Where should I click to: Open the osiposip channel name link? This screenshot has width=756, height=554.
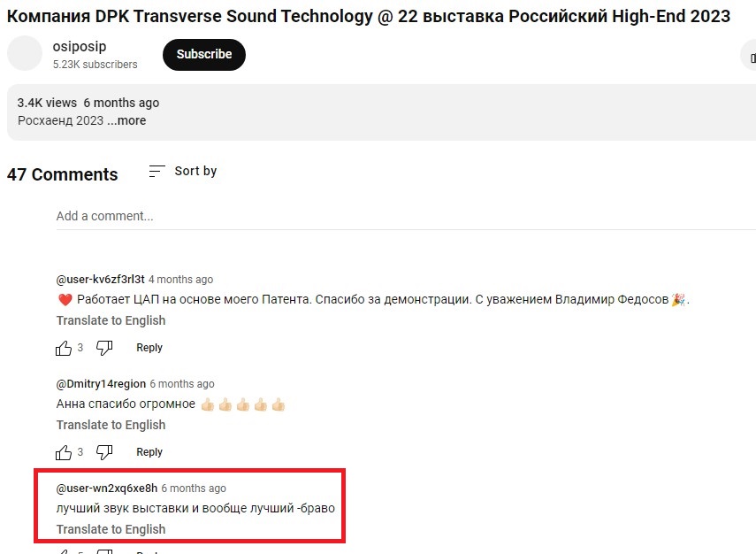pos(80,46)
